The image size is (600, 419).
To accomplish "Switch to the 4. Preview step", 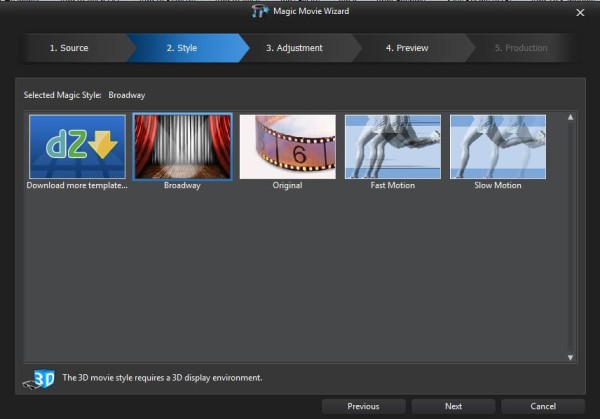I will (x=407, y=48).
